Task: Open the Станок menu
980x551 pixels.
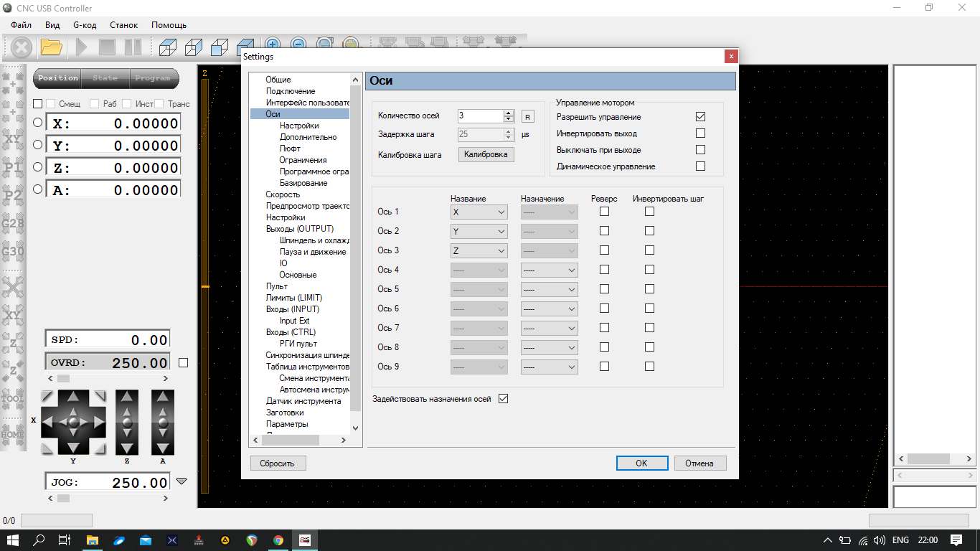Action: click(x=123, y=25)
